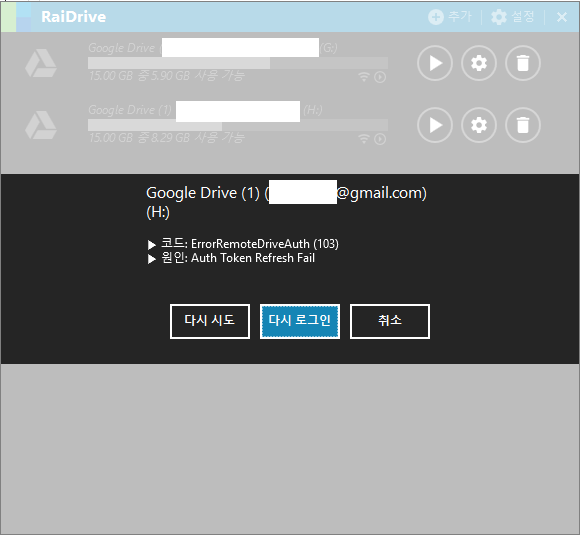Click the text '15.00 GB 중 8.29 GB 사용 가능'

click(x=167, y=138)
